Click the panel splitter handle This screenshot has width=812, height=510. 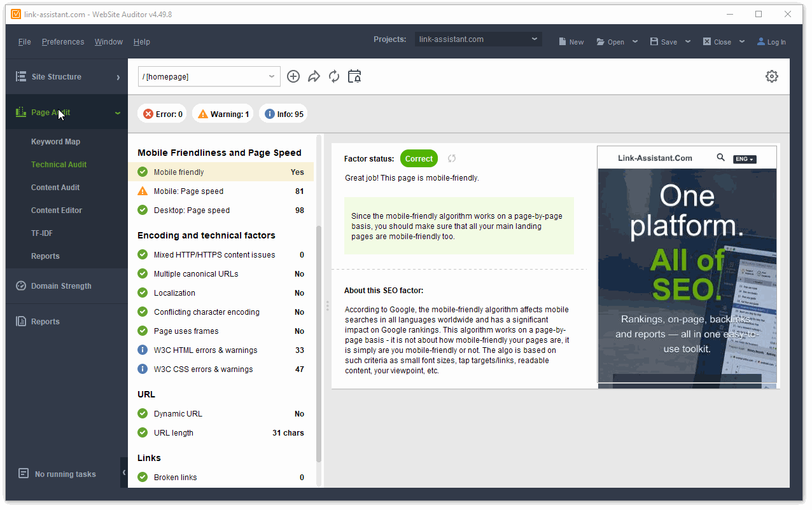pyautogui.click(x=327, y=306)
